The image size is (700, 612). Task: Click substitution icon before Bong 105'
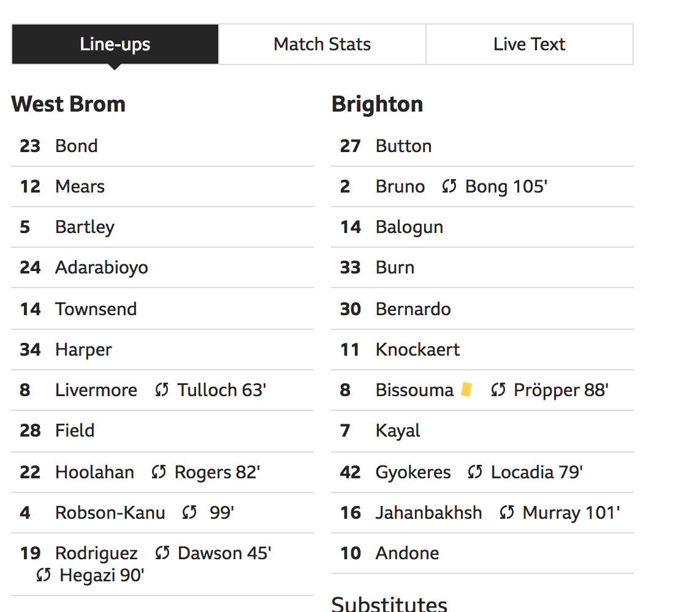tap(449, 186)
